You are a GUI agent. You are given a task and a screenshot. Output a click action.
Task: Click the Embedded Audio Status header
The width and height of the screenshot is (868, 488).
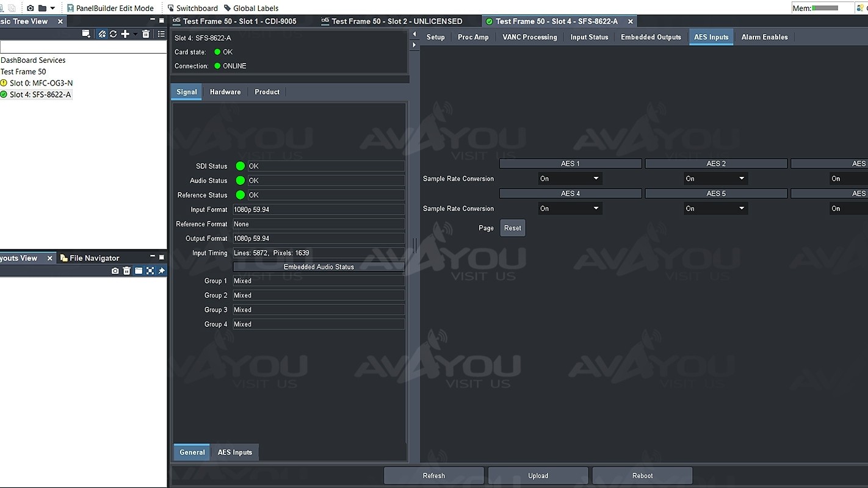pyautogui.click(x=319, y=267)
